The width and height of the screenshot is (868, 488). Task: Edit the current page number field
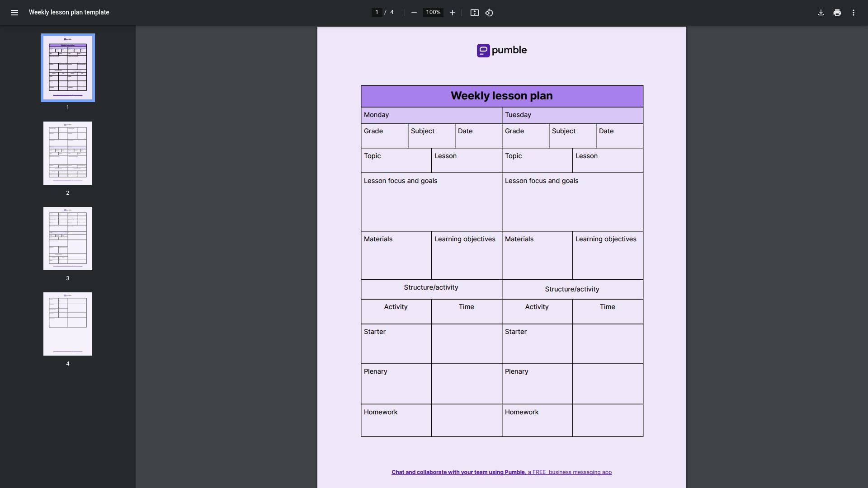click(377, 12)
